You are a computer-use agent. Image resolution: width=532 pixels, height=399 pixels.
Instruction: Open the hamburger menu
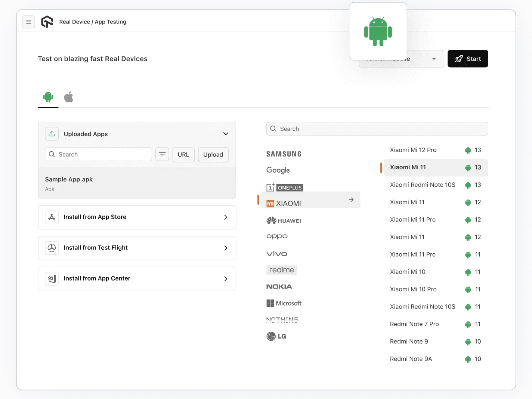(29, 22)
